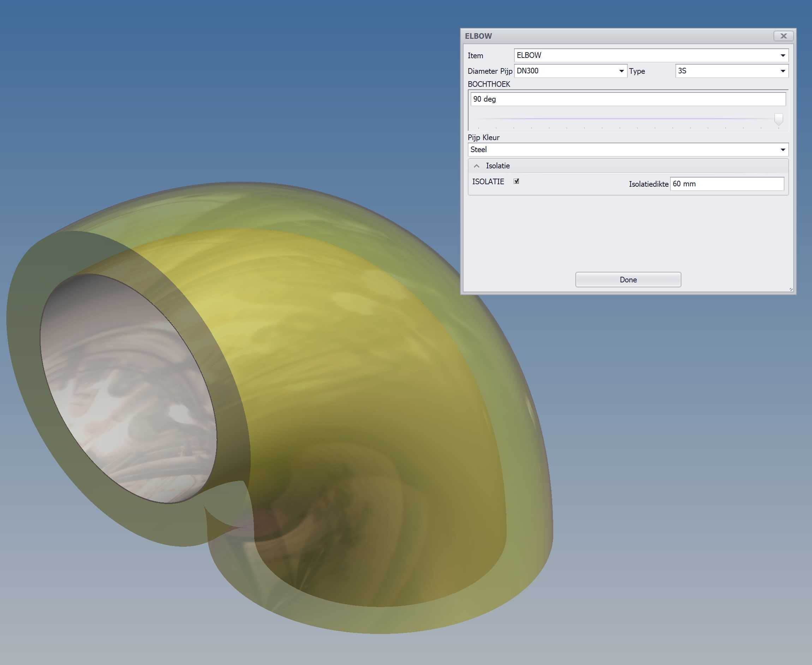Viewport: 812px width, 665px height.
Task: Click the BOCHTHOEK label
Action: (x=489, y=84)
